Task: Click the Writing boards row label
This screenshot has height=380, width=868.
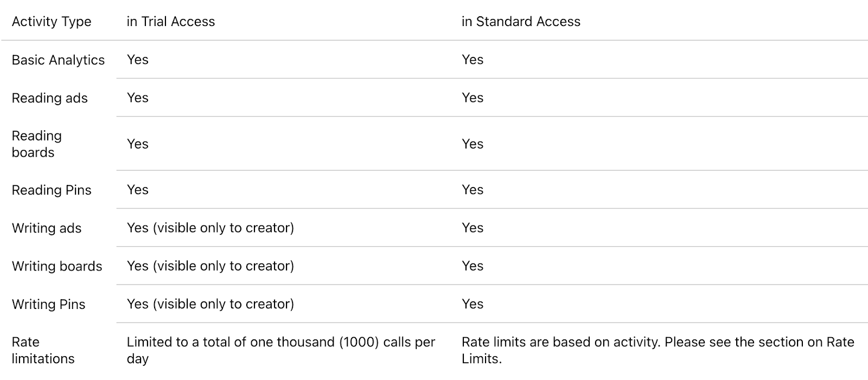Action: (57, 266)
